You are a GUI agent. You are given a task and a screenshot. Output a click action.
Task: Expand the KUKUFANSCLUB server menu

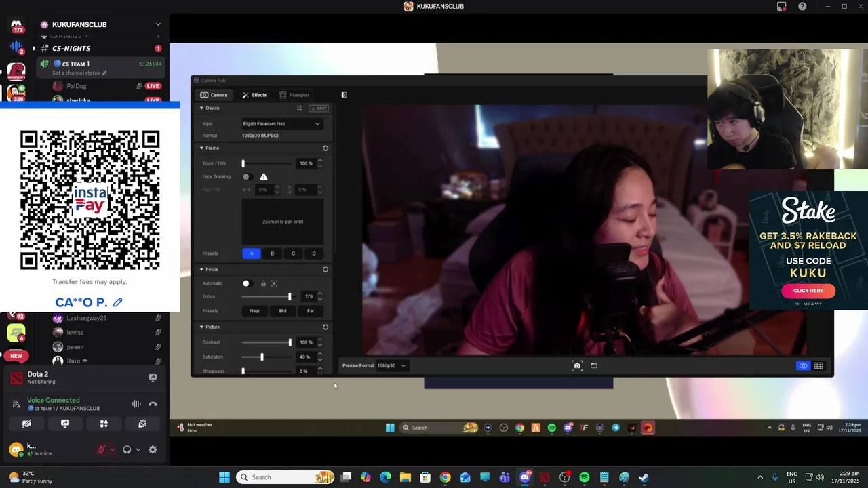[x=158, y=24]
